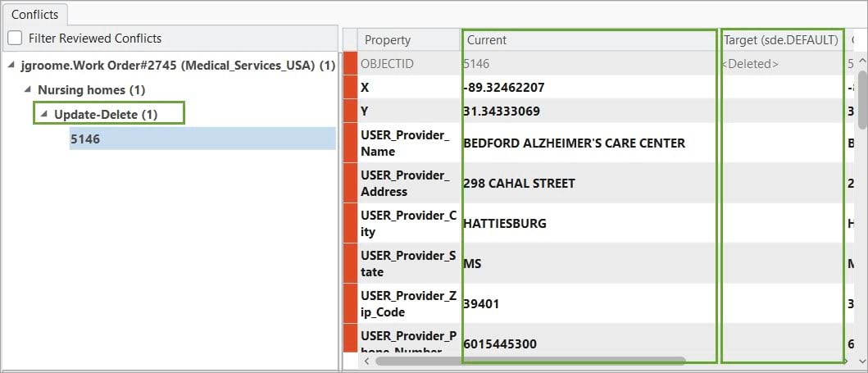Click the red indicator beside USER_Provider_State
The image size is (868, 373).
pyautogui.click(x=350, y=263)
